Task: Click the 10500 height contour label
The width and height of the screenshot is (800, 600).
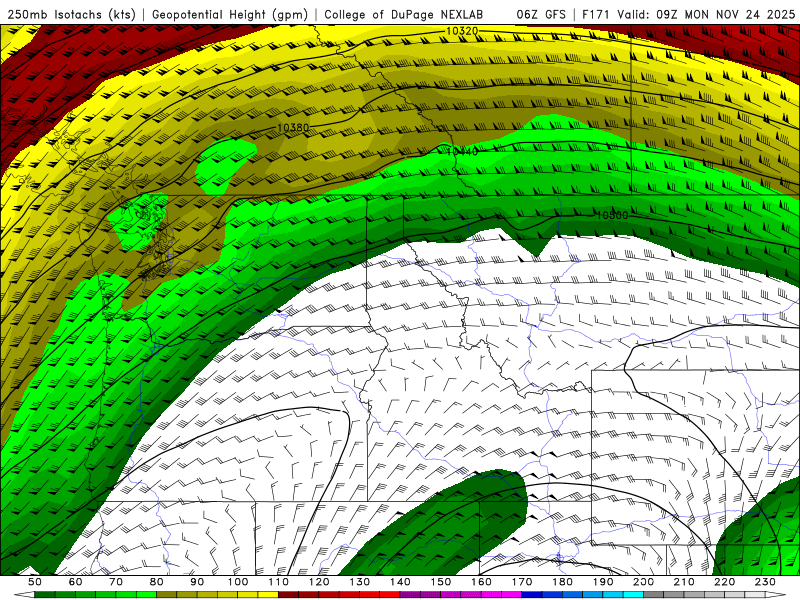Action: (612, 215)
